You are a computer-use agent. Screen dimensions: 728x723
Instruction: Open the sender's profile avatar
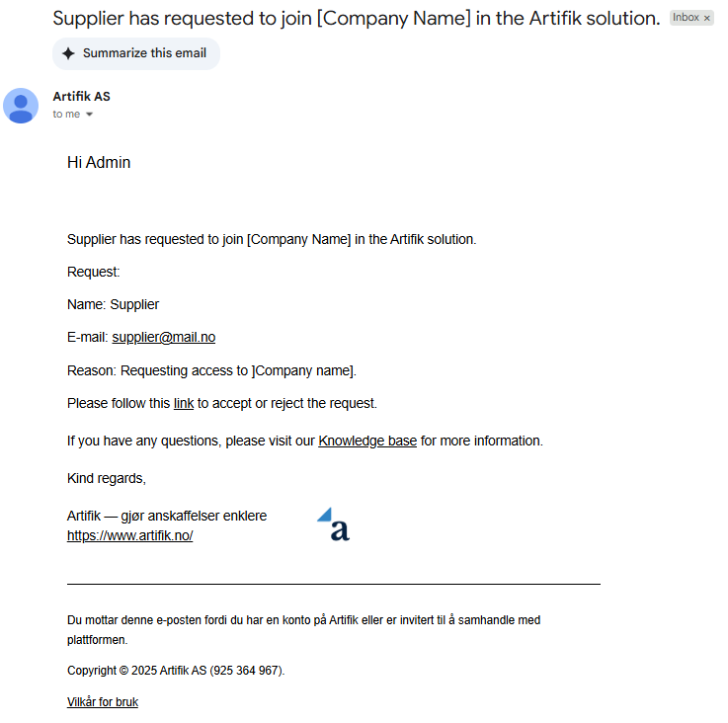click(x=21, y=106)
